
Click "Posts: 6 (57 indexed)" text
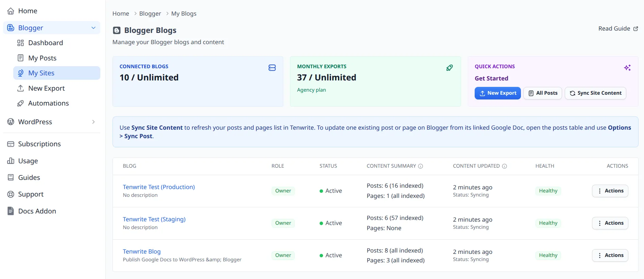[x=395, y=218]
